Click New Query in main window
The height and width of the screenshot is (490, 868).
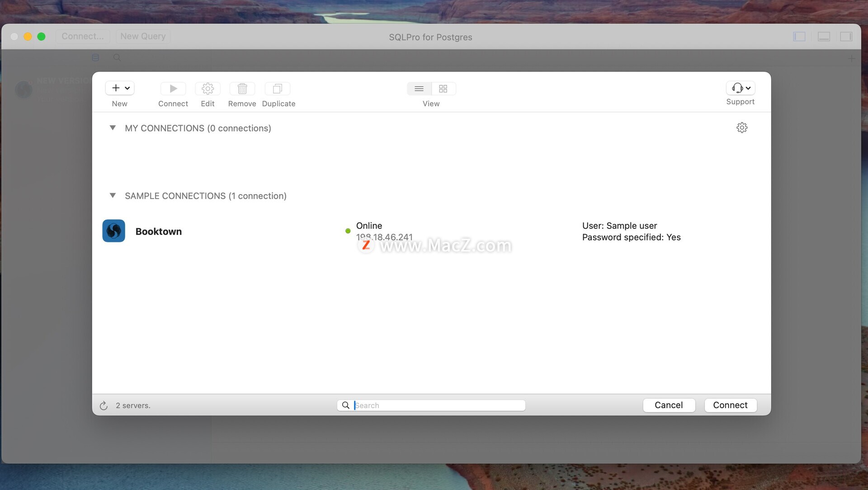point(143,36)
